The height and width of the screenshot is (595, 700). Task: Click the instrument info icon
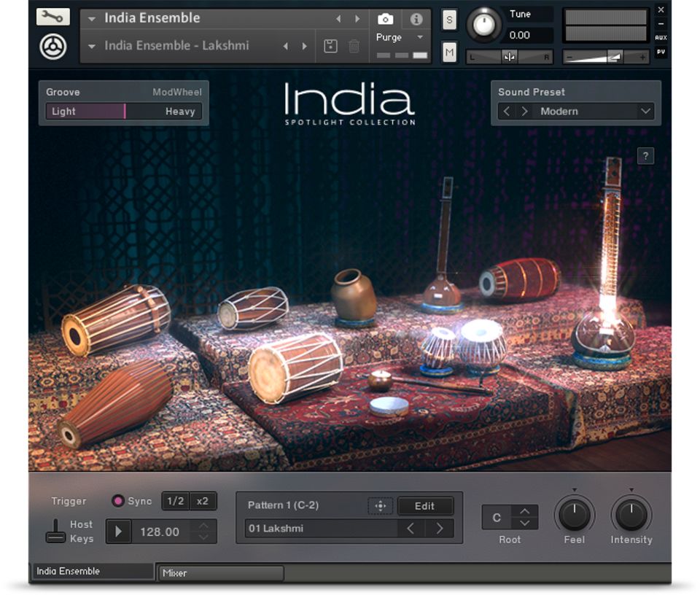pyautogui.click(x=416, y=19)
